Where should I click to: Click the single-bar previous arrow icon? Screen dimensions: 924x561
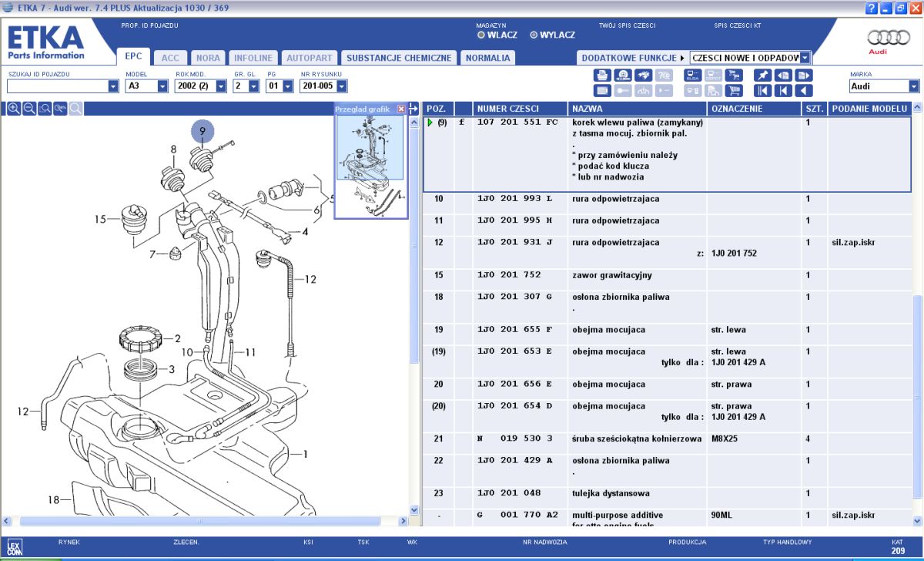(782, 90)
